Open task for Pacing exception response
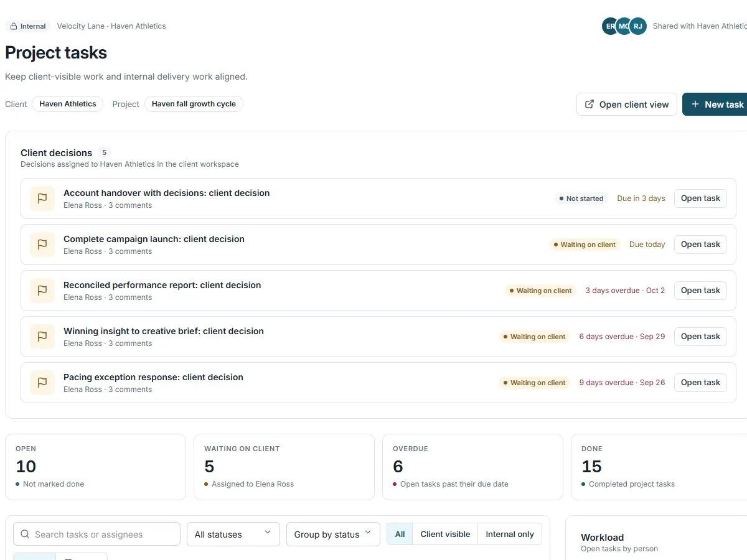Screen dimensions: 747x560 (700, 383)
